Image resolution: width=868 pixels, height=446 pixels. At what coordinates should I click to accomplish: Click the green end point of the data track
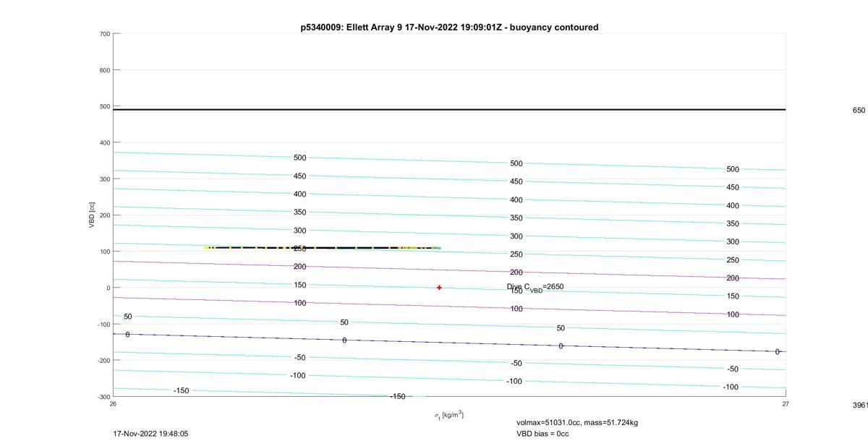coord(438,249)
